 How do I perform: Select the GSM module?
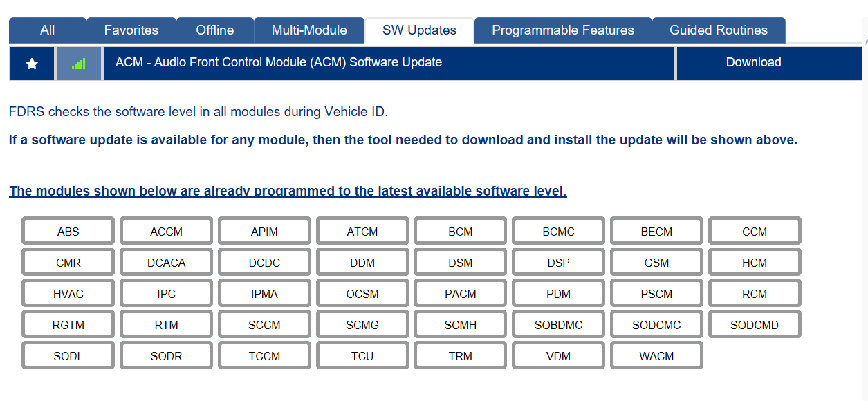pyautogui.click(x=656, y=262)
